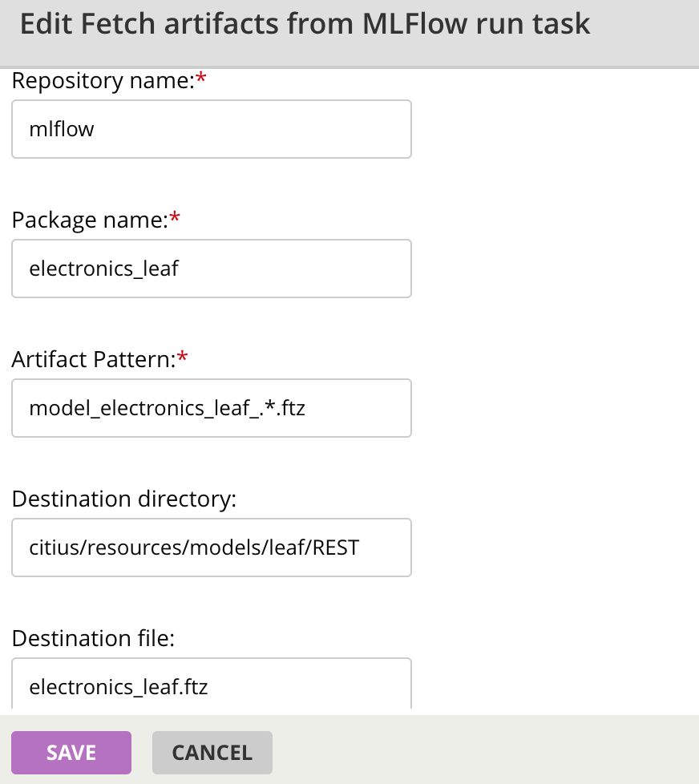Click the gray footer bar right of CANCEL
This screenshot has height=784, width=699.
[x=481, y=753]
